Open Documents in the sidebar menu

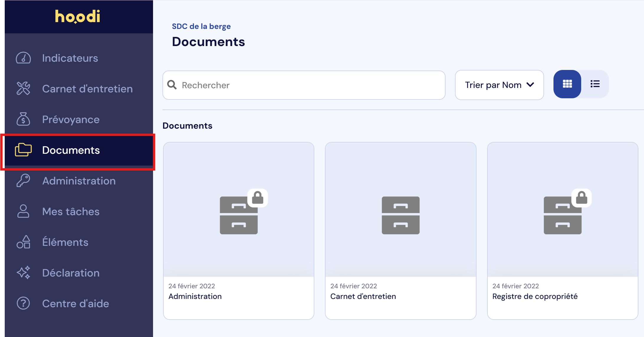coord(71,150)
